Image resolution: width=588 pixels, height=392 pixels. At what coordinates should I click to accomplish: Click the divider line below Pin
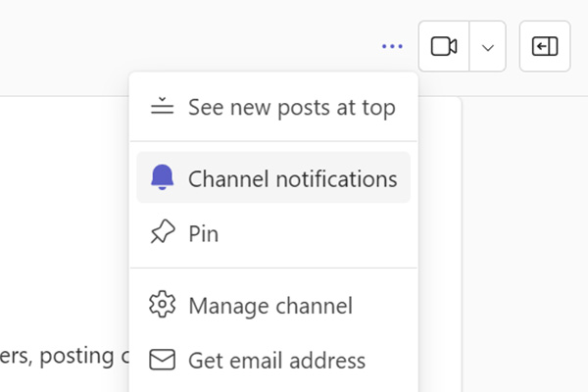pos(272,268)
